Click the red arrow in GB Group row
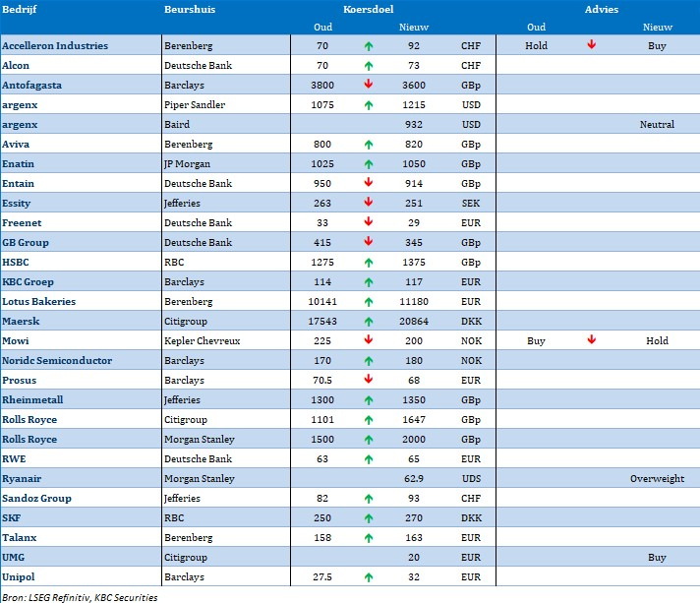 (369, 241)
